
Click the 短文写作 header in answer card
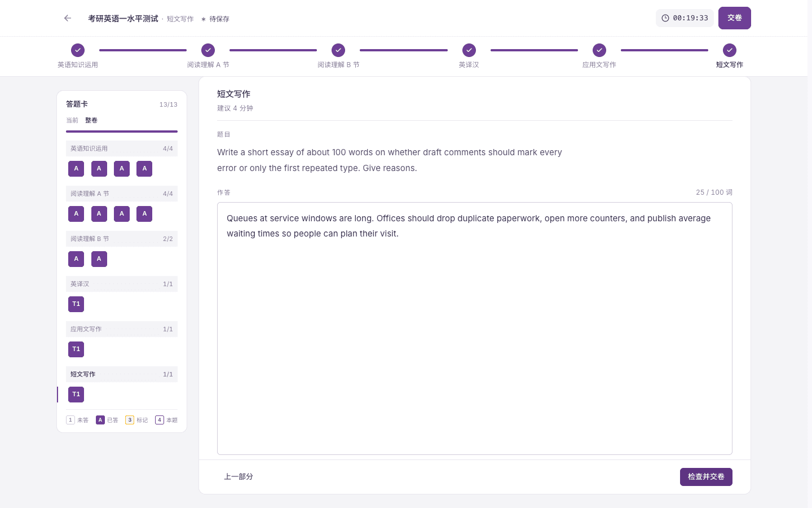122,374
